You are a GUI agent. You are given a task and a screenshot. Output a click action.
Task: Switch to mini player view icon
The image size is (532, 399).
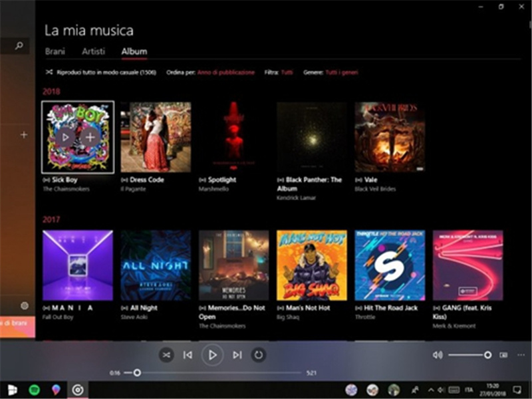pos(503,355)
